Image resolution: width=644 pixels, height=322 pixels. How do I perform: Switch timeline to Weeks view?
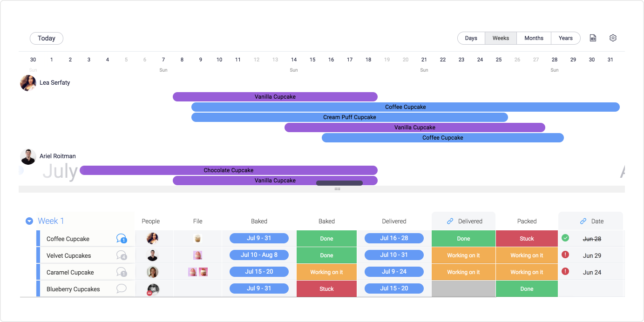[x=501, y=38]
